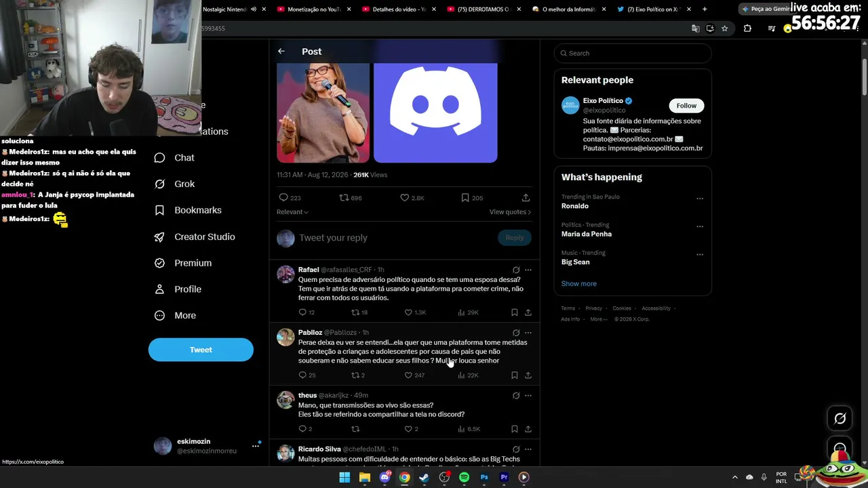Bookmark Rafael's reply
This screenshot has width=868, height=488.
515,312
